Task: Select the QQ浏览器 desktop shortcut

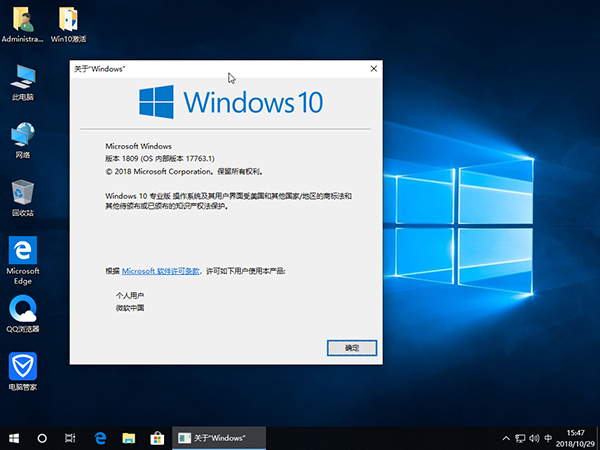Action: coord(23,314)
